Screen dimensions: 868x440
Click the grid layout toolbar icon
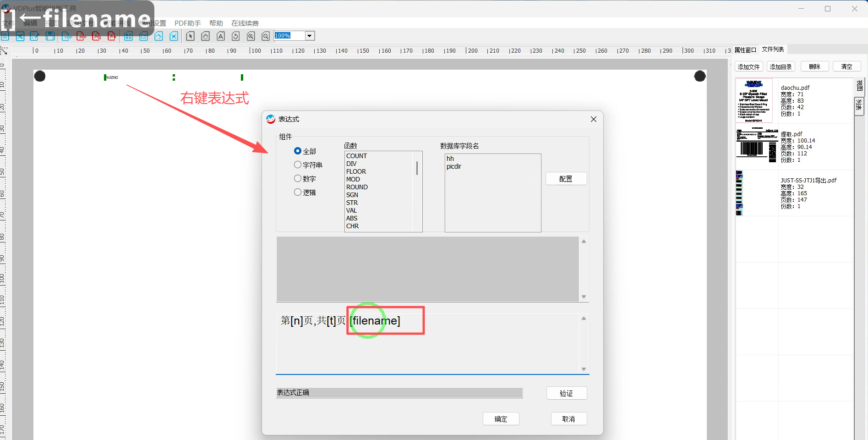129,36
